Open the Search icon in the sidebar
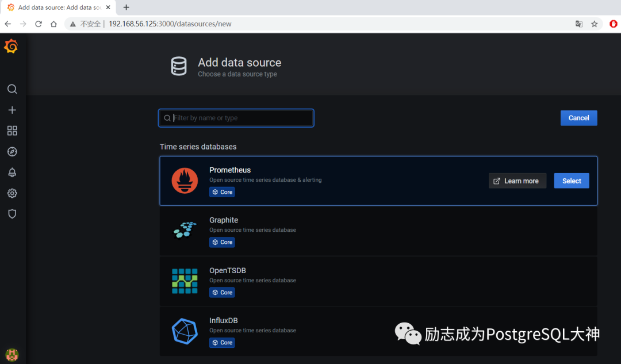This screenshot has width=621, height=364. pyautogui.click(x=12, y=89)
